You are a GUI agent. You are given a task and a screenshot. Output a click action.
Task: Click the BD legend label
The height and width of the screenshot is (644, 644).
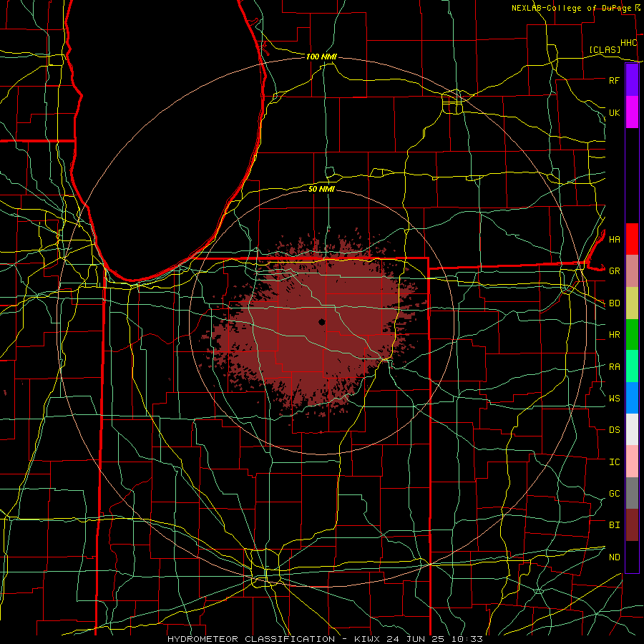coord(614,303)
